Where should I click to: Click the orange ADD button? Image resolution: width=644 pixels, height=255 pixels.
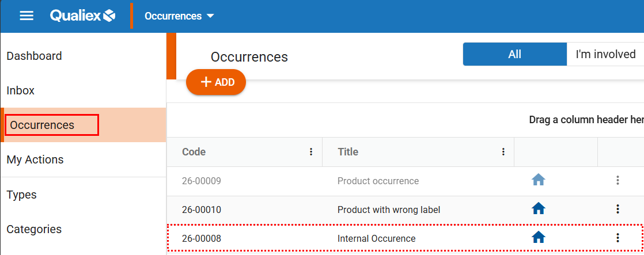click(x=216, y=82)
